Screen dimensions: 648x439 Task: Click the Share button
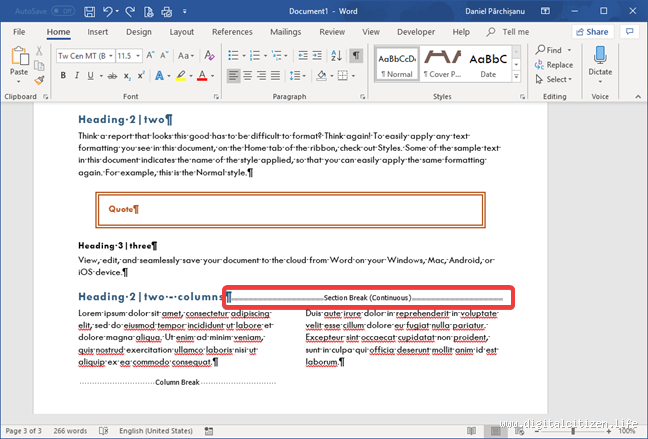tap(590, 31)
